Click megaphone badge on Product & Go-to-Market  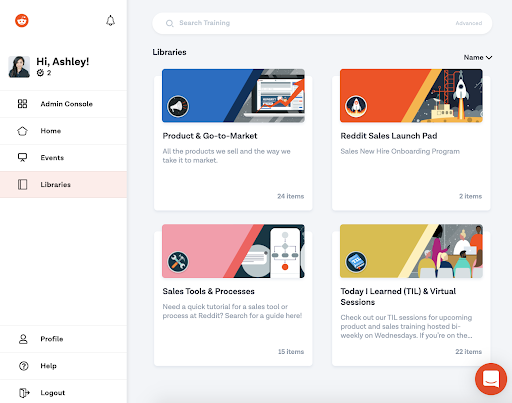(x=178, y=107)
